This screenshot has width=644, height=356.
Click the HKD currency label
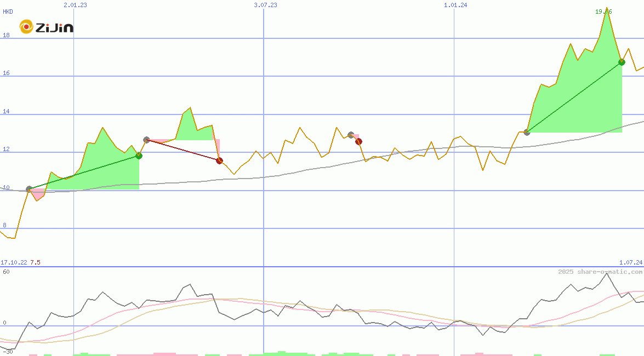[x=8, y=12]
